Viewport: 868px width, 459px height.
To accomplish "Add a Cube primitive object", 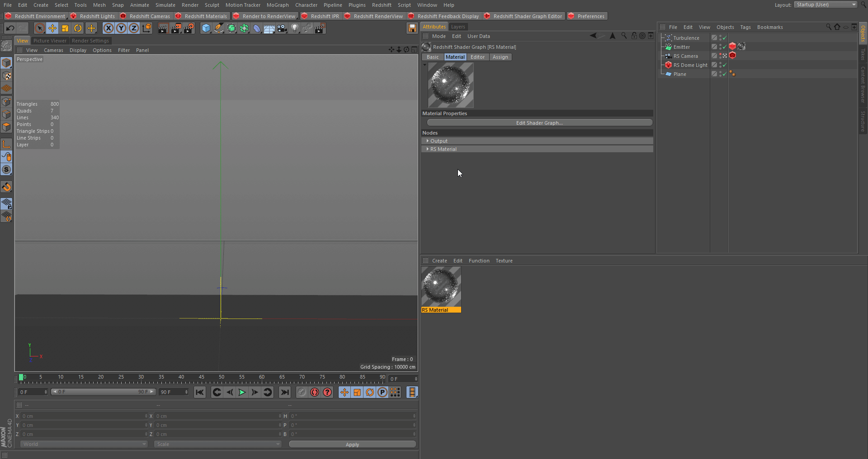I will pyautogui.click(x=206, y=28).
